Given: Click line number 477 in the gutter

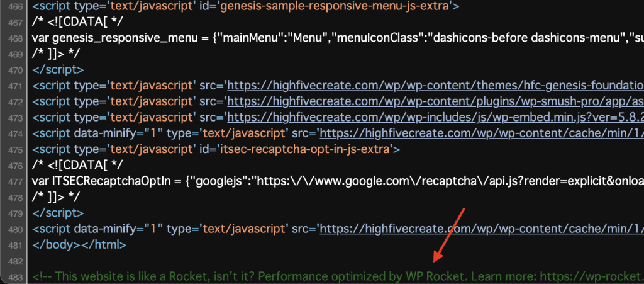Looking at the screenshot, I should click(x=15, y=181).
